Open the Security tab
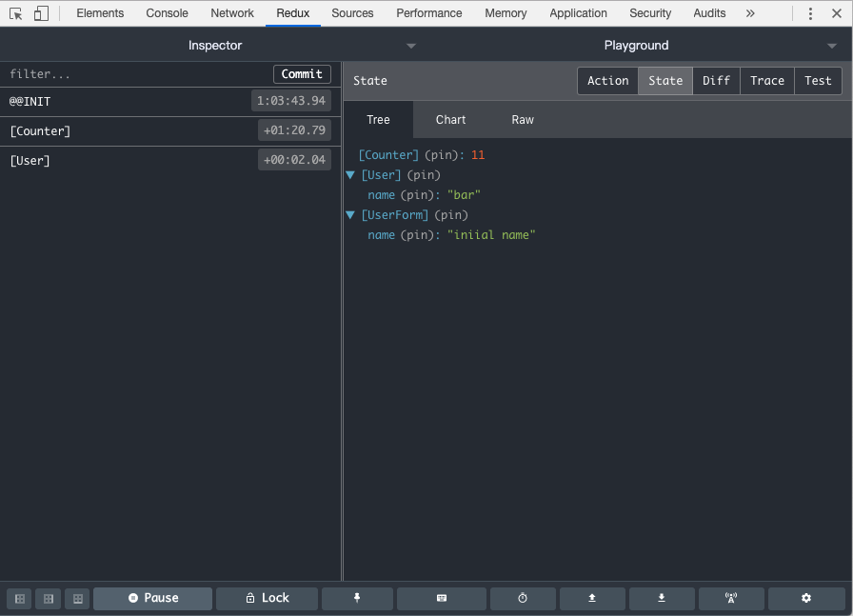Viewport: 853px width, 616px height. [x=650, y=13]
